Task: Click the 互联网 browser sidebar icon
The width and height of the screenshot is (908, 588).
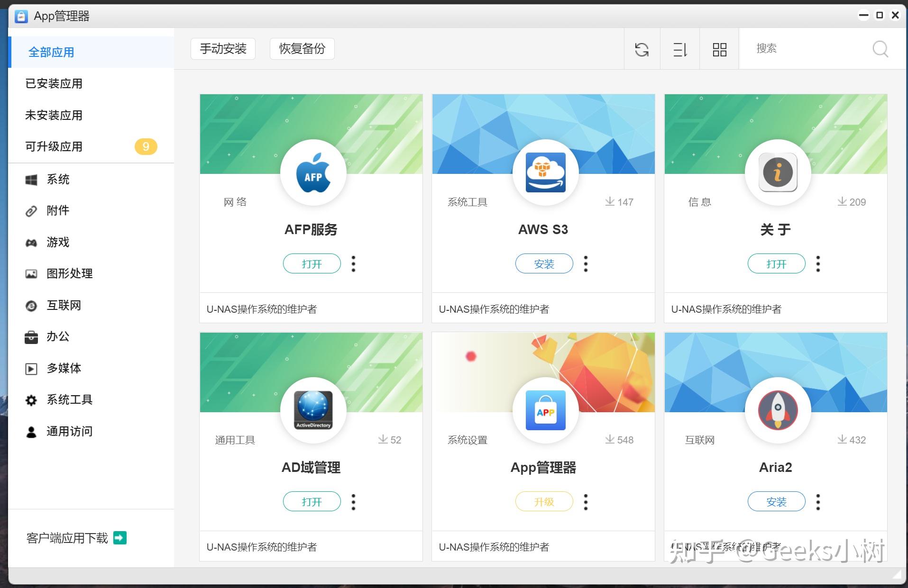Action: coord(31,306)
